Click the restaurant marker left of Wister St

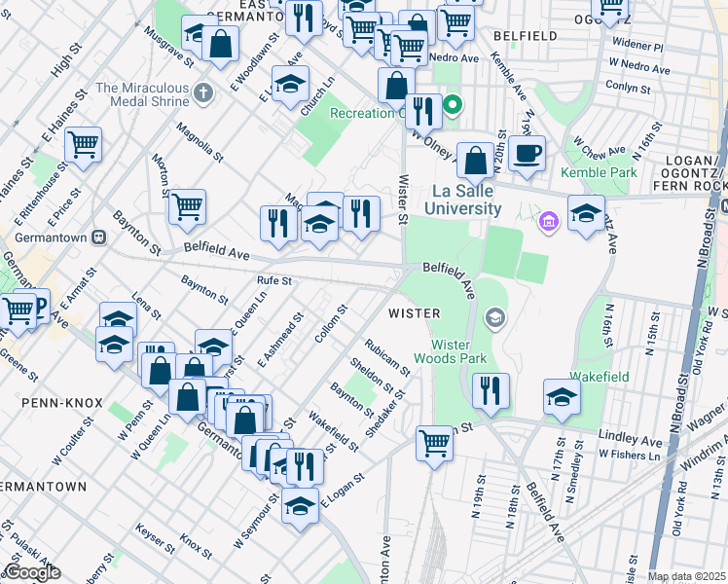tap(362, 214)
